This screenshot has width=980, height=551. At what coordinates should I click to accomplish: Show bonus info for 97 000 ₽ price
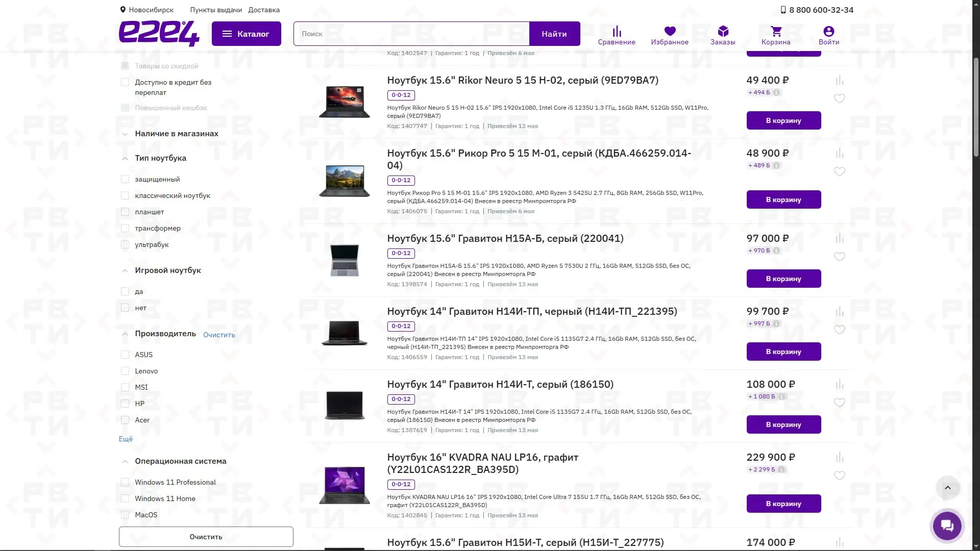coord(776,251)
